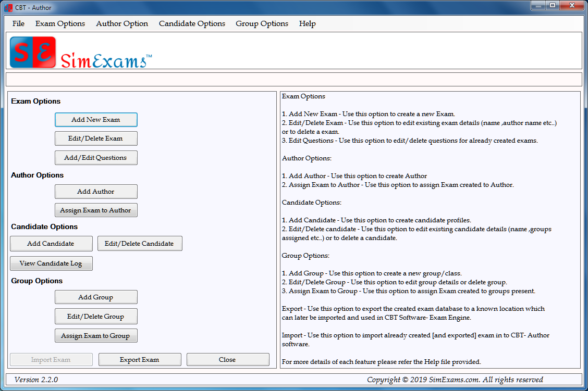Click the 'Version 2.2.0' status text
This screenshot has width=588, height=391.
(x=36, y=380)
